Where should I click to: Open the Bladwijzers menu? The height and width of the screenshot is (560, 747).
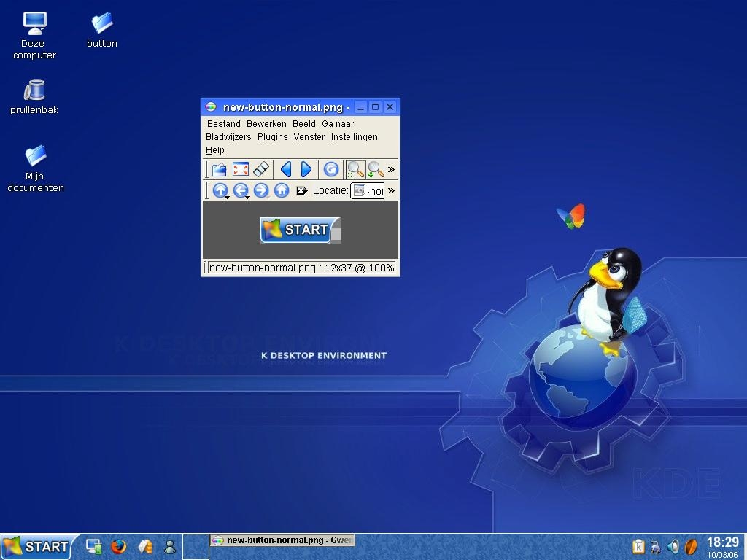point(228,137)
